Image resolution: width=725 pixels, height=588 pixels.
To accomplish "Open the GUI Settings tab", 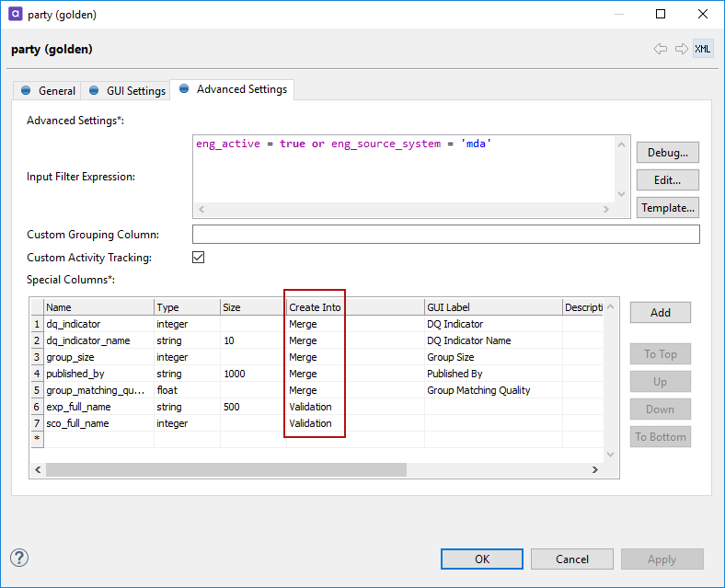I will [x=127, y=91].
